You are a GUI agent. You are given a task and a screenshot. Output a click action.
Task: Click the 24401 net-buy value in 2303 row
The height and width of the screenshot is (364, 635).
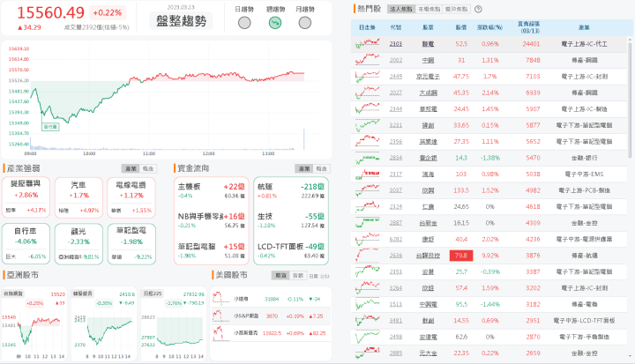pyautogui.click(x=531, y=44)
